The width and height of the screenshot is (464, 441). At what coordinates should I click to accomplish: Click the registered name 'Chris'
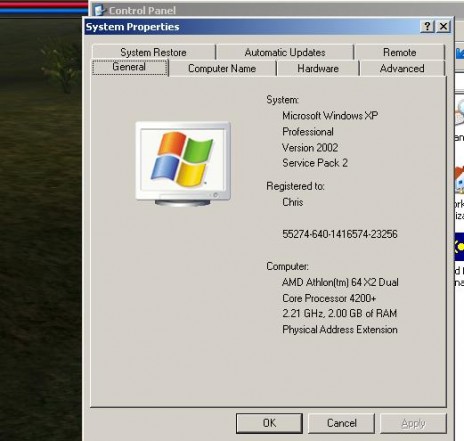(293, 202)
